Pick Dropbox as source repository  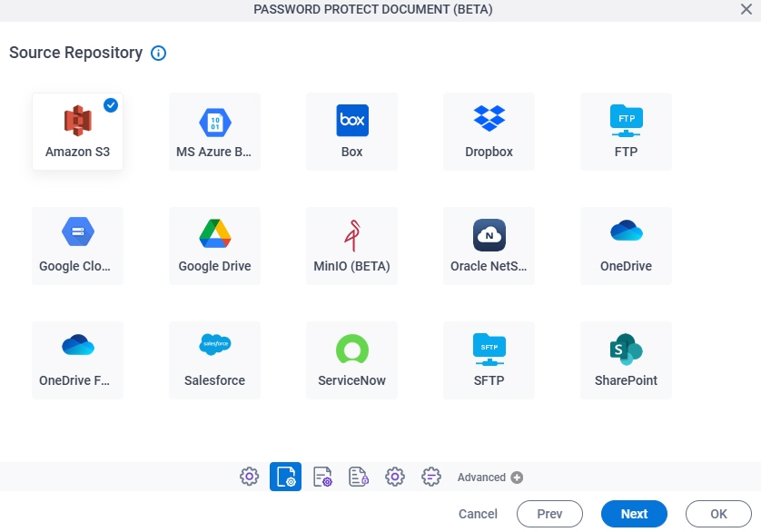489,132
